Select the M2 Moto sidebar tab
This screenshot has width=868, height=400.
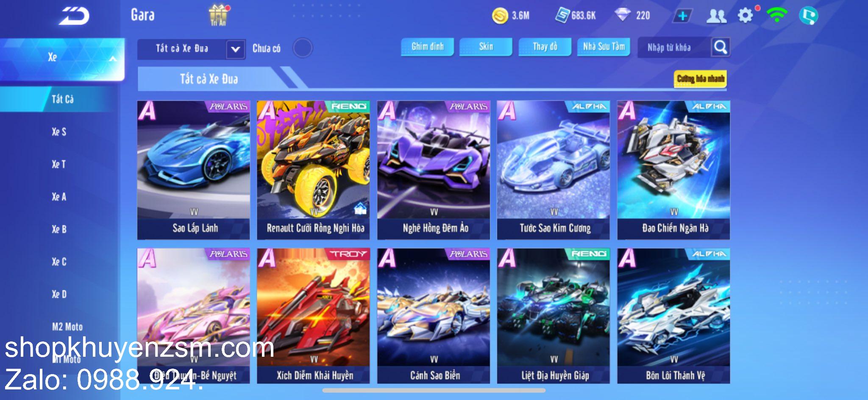67,327
